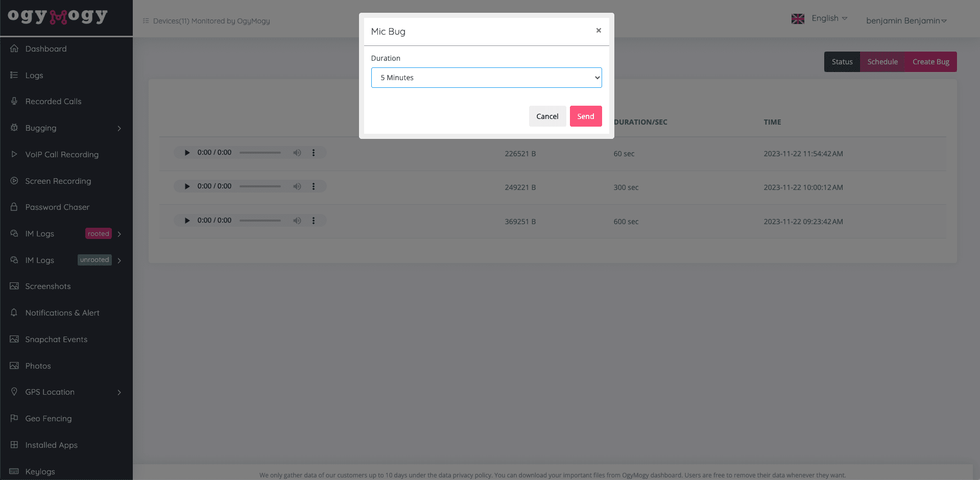Open the Duration dropdown showing 5 Minutes
The width and height of the screenshot is (980, 480).
pos(486,78)
